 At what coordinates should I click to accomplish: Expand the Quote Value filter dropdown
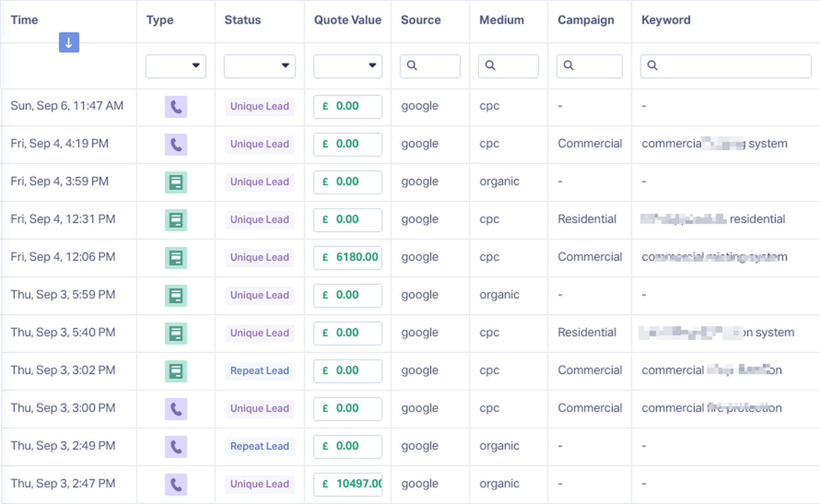pyautogui.click(x=348, y=66)
